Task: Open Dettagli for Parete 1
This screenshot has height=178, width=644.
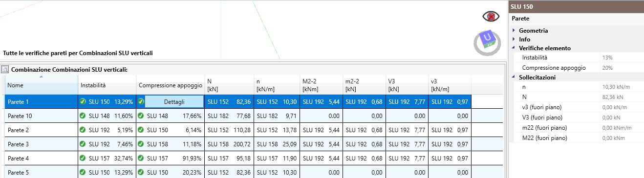Action: 174,101
